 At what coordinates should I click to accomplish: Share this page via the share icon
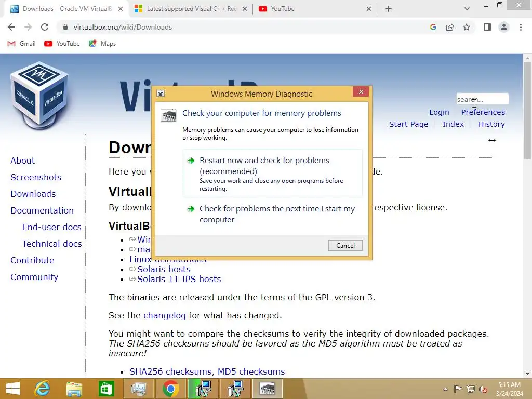click(450, 27)
